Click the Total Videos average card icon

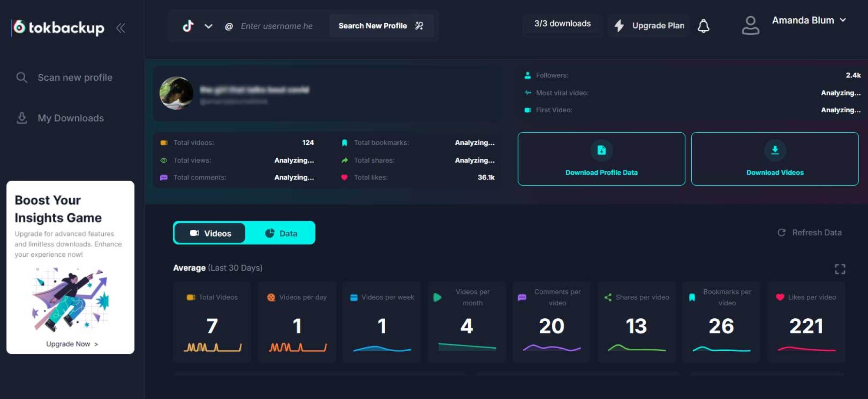[x=191, y=298]
